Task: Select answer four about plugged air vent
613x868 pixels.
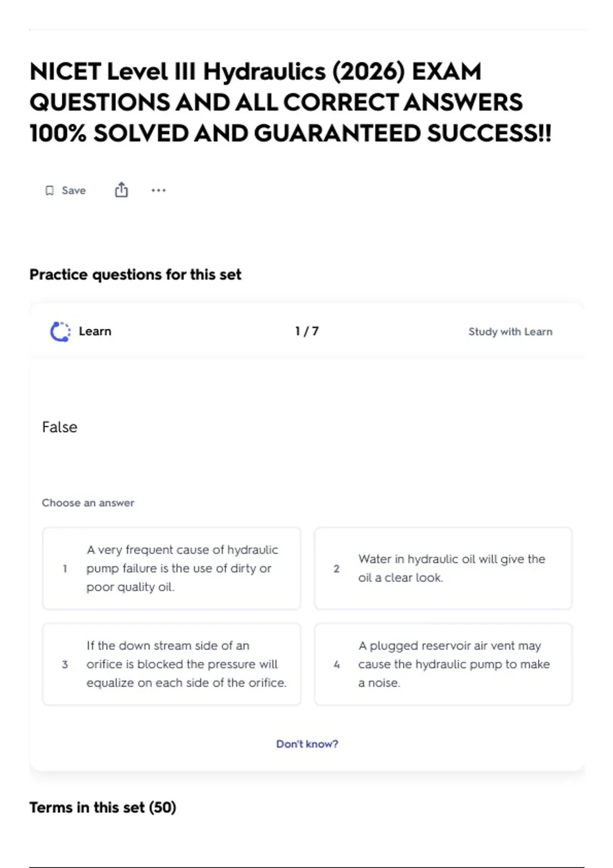Action: point(443,664)
